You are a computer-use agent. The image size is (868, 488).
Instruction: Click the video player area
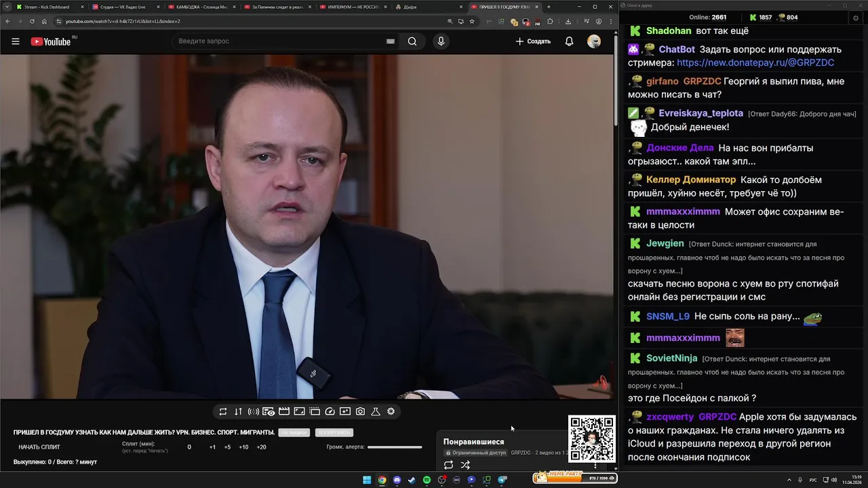point(307,227)
